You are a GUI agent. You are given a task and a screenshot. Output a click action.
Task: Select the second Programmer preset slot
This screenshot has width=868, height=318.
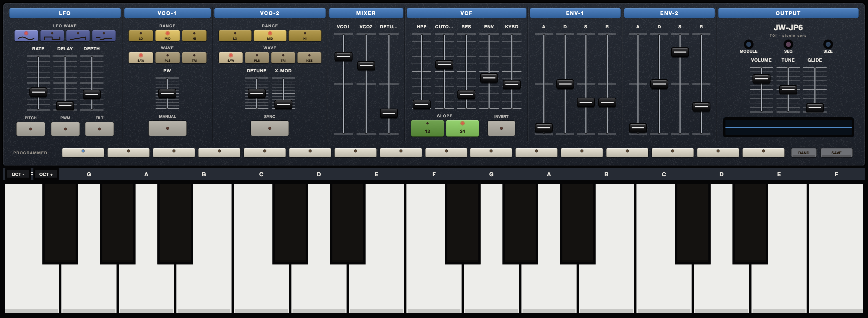coord(129,152)
